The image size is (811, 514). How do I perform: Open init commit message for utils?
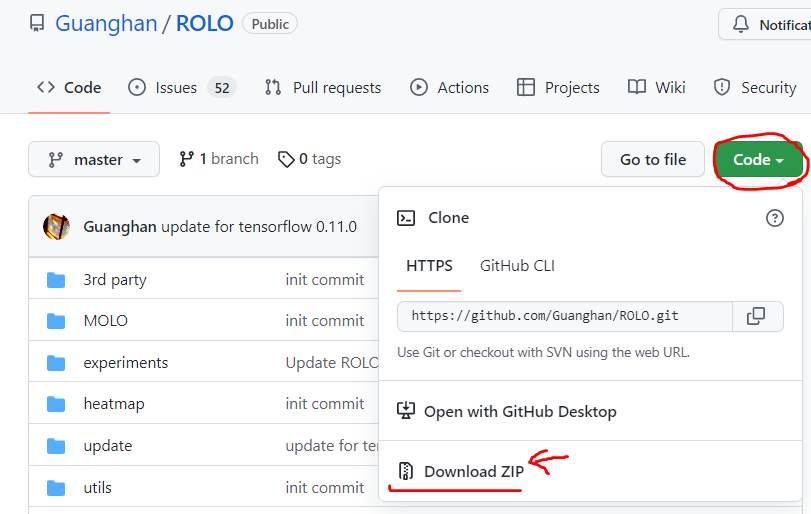click(325, 487)
